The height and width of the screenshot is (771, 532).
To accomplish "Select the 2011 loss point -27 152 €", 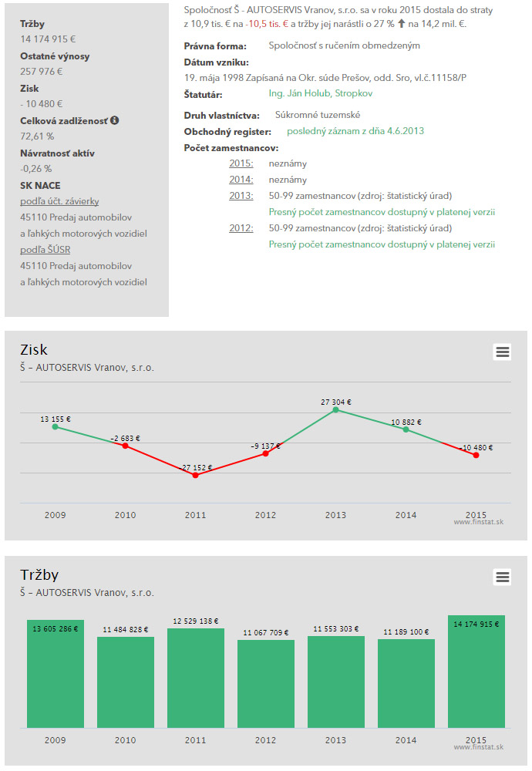I will 195,475.
